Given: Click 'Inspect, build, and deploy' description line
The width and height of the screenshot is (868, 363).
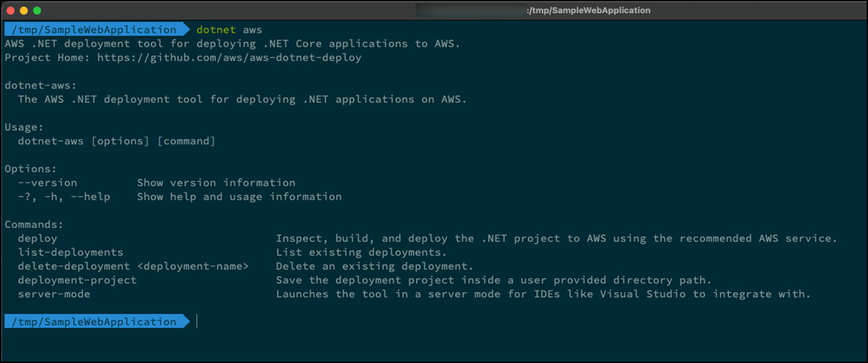Looking at the screenshot, I should click(x=556, y=238).
